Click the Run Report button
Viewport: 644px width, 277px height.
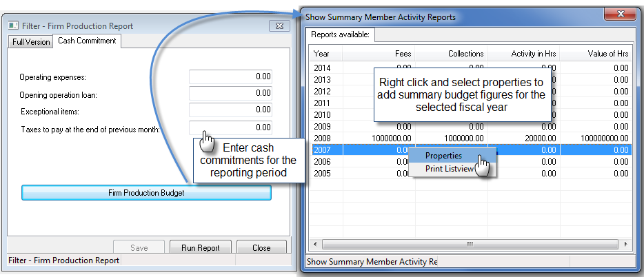[201, 247]
